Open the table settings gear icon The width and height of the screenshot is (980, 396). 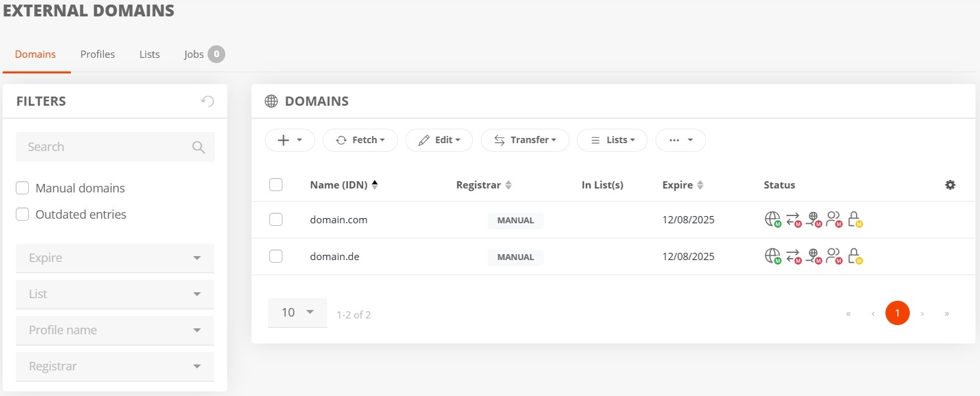(x=950, y=185)
